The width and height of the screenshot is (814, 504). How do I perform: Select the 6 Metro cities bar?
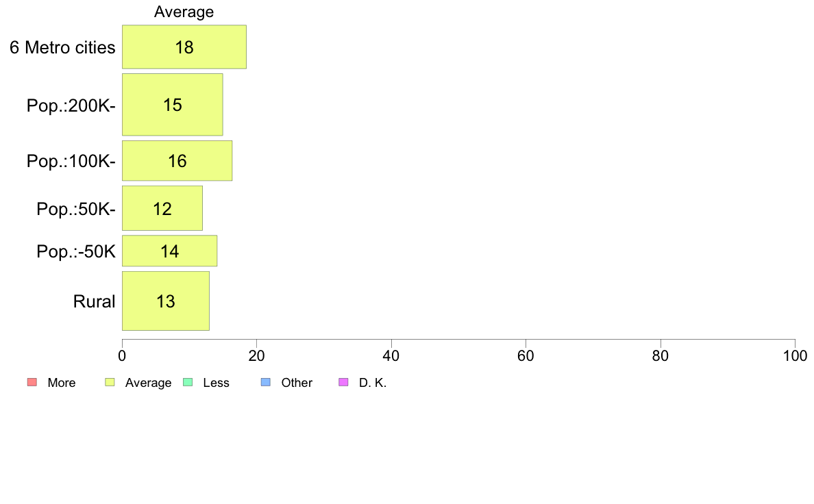184,47
